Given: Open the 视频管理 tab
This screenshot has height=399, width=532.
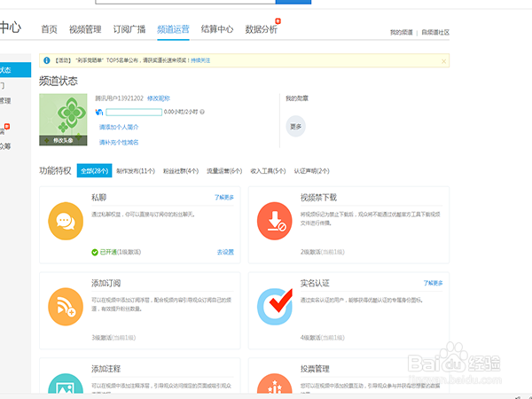Looking at the screenshot, I should tap(85, 29).
